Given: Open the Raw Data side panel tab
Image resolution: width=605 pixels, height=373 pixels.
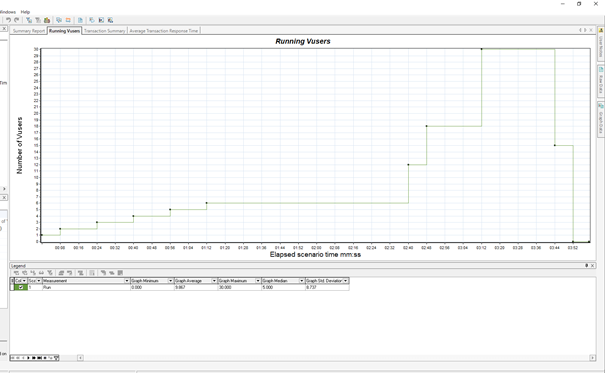Looking at the screenshot, I should pyautogui.click(x=601, y=81).
